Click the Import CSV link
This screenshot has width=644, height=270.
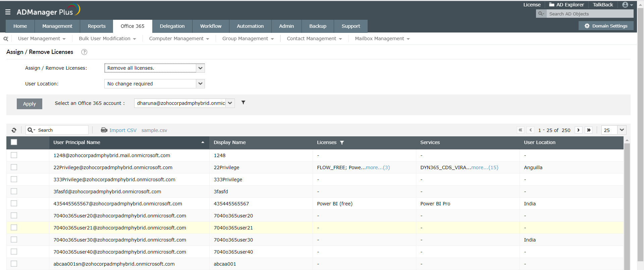pos(122,130)
